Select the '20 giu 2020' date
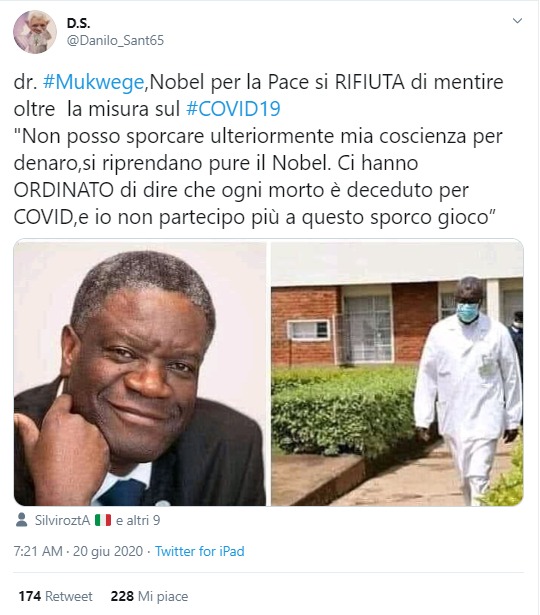 pyautogui.click(x=108, y=551)
